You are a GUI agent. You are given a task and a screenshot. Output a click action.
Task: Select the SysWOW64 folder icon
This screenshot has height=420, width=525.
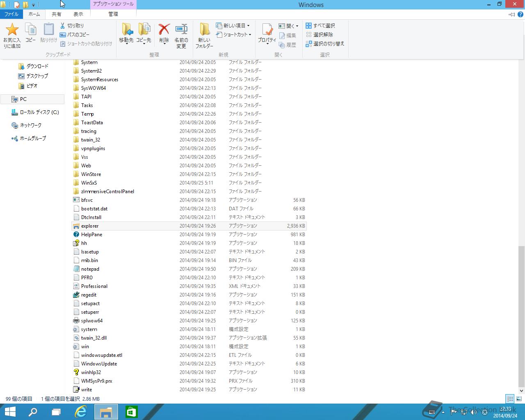click(76, 88)
